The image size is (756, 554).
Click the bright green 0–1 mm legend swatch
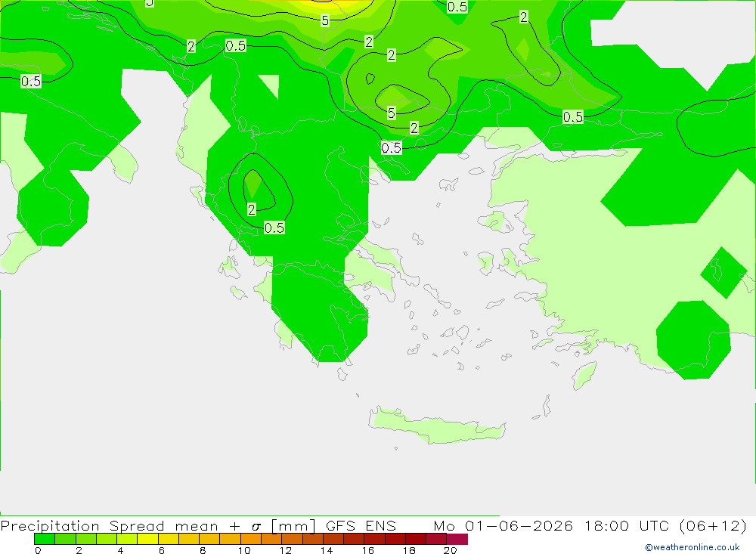pos(45,539)
